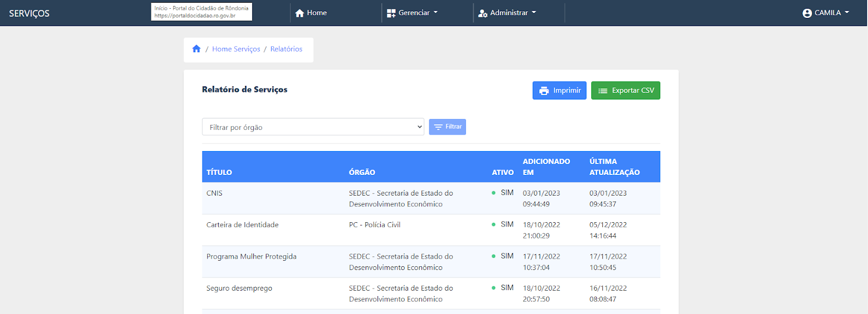Select the CNIS title cell
This screenshot has width=868, height=314.
tap(214, 193)
